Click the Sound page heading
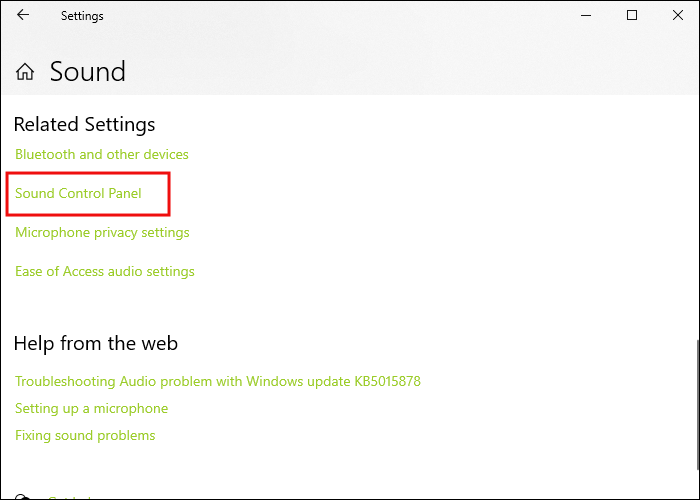This screenshot has height=500, width=700. click(88, 72)
